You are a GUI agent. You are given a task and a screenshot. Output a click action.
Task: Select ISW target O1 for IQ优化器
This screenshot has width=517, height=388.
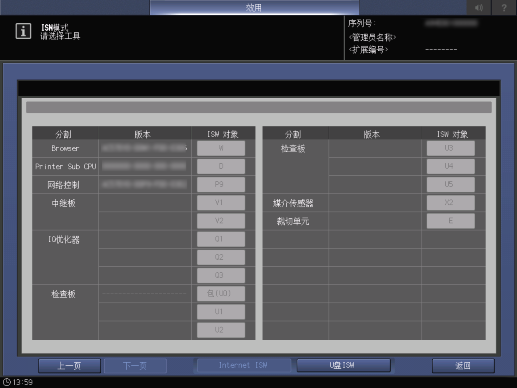pyautogui.click(x=221, y=239)
